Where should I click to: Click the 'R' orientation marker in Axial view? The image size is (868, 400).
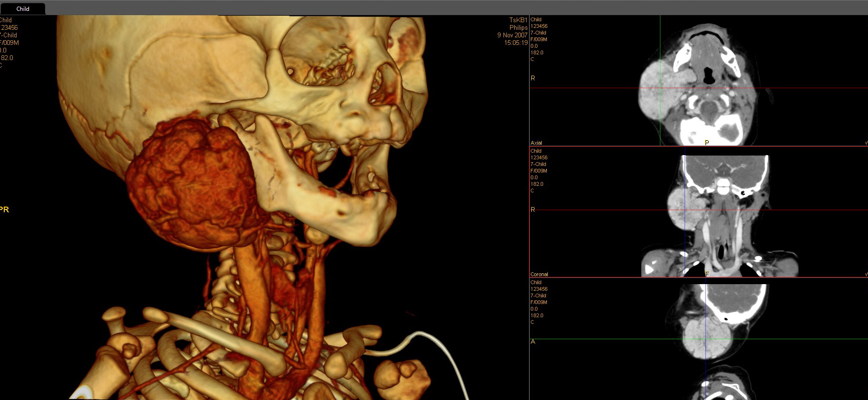point(533,78)
